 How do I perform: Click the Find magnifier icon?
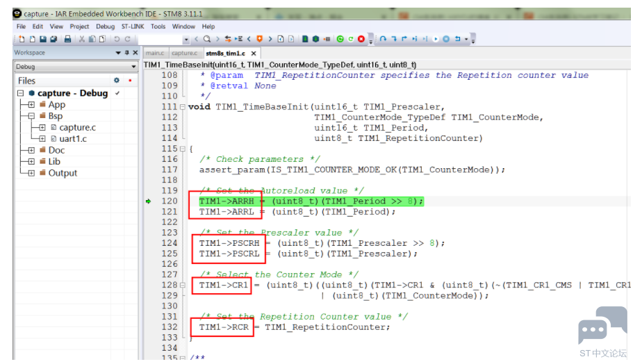(207, 39)
